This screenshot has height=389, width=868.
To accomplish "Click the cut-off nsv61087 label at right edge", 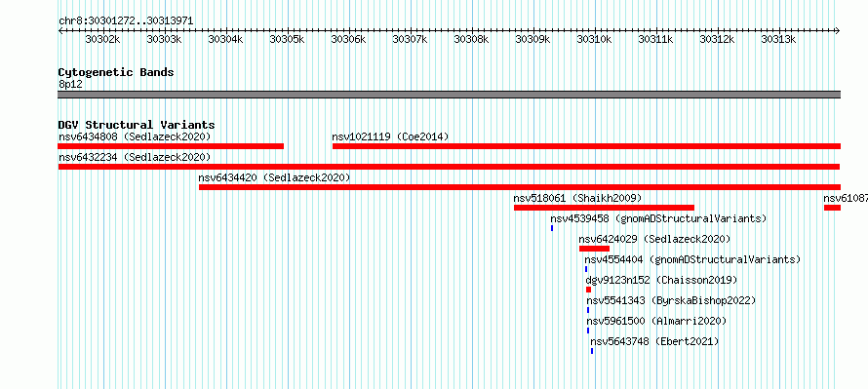I will pos(846,198).
